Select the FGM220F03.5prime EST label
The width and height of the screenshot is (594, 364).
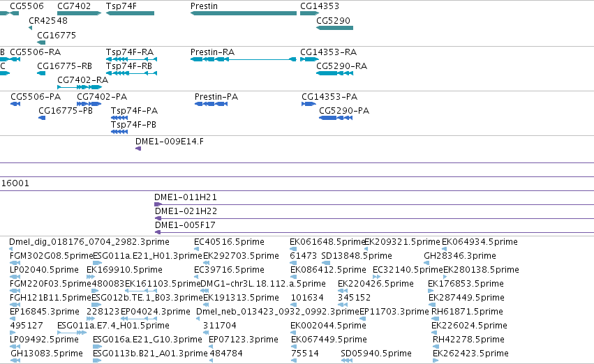50,284
